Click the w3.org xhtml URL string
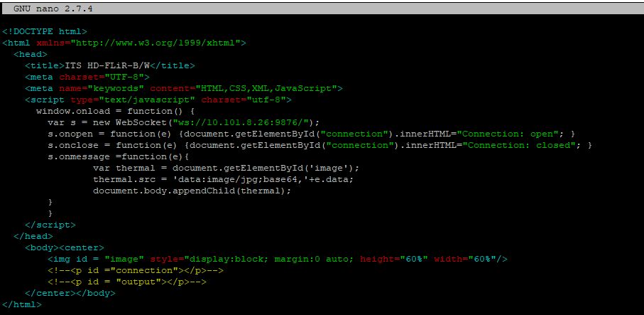Image resolution: width=644 pixels, height=315 pixels. (155, 43)
